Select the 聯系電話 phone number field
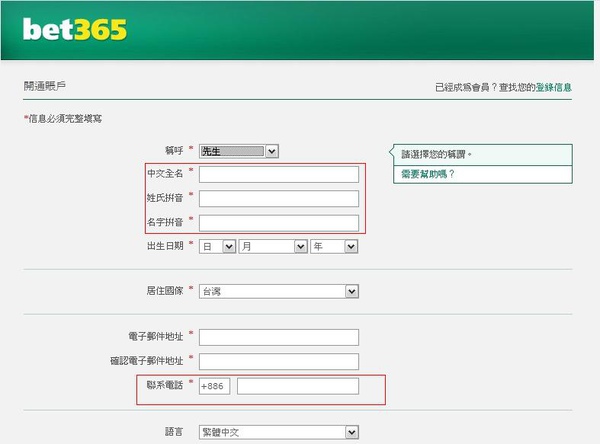Screen dimensions: 600x444 (x=297, y=386)
